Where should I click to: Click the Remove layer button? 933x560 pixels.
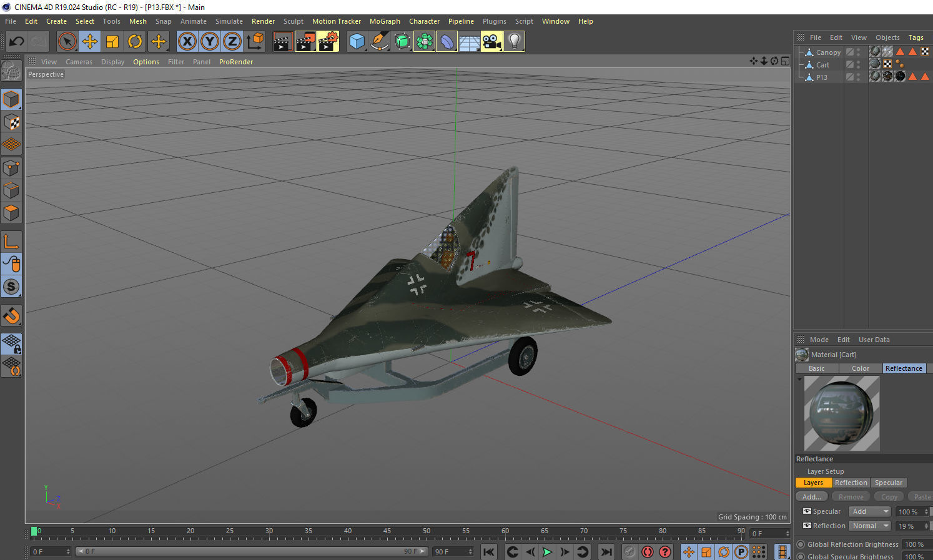pyautogui.click(x=851, y=497)
